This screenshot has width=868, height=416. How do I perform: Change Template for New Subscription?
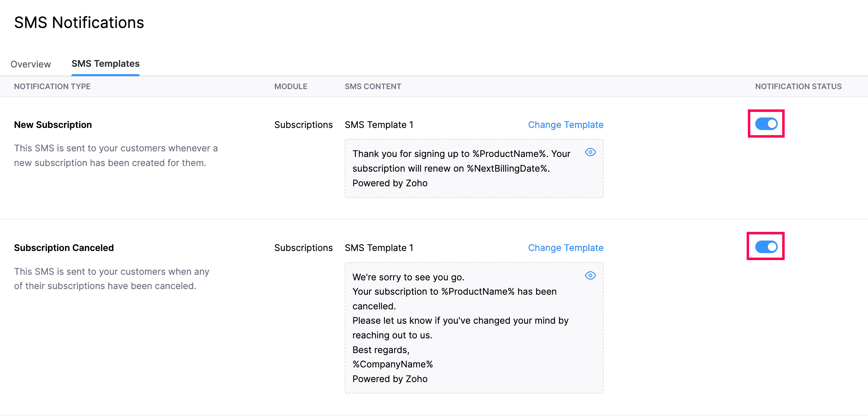click(x=565, y=124)
